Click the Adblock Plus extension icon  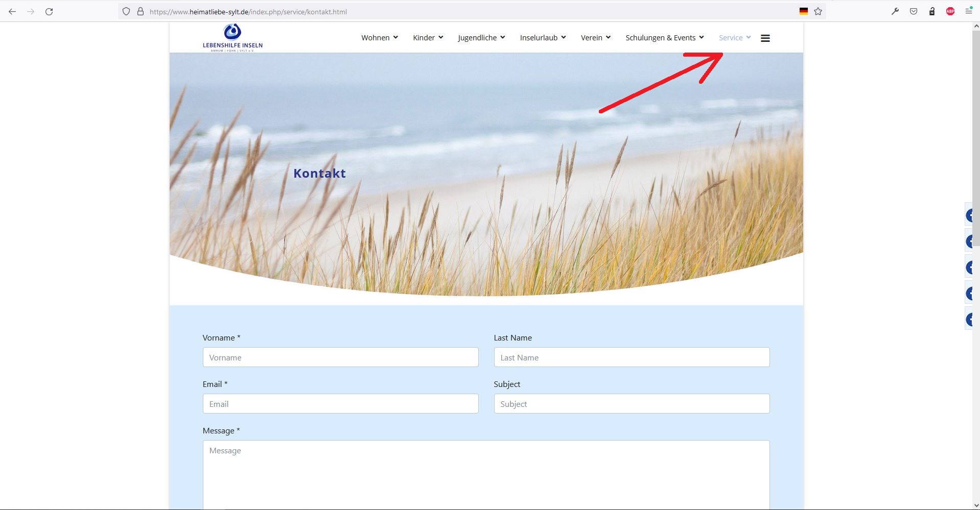950,11
